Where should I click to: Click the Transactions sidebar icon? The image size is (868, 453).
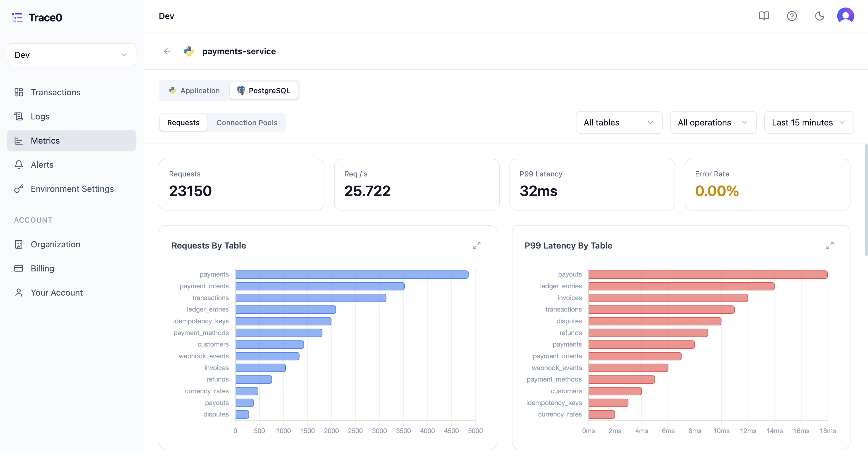pyautogui.click(x=19, y=92)
